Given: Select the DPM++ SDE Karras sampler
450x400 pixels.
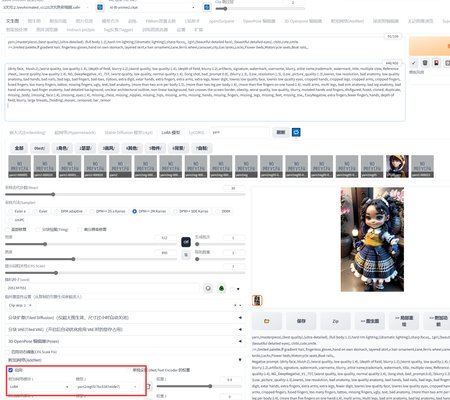Looking at the screenshot, I should [x=175, y=211].
